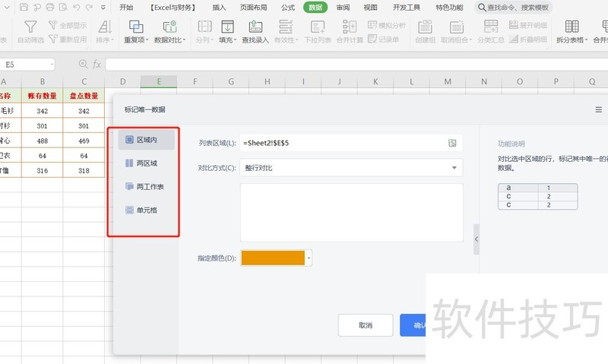Open the 指定颜色 dropdown arrow
This screenshot has height=364, width=608.
coord(309,258)
